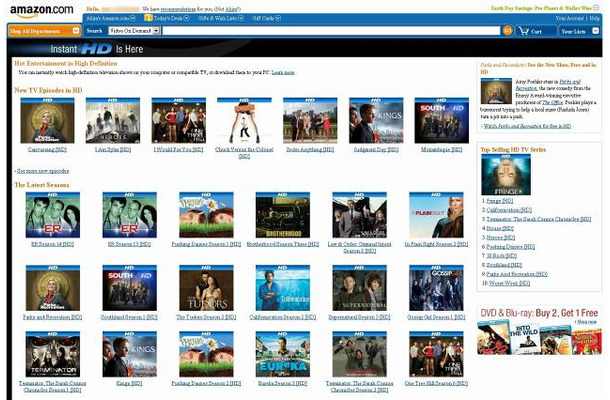Expand the Shop All Departments dropdown arrow
The height and width of the screenshot is (400, 610).
(76, 31)
